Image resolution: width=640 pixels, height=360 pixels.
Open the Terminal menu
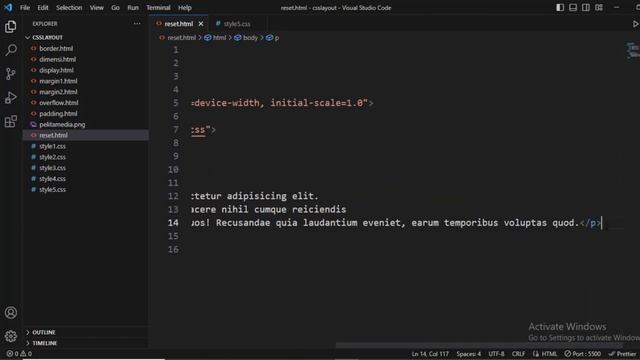158,7
